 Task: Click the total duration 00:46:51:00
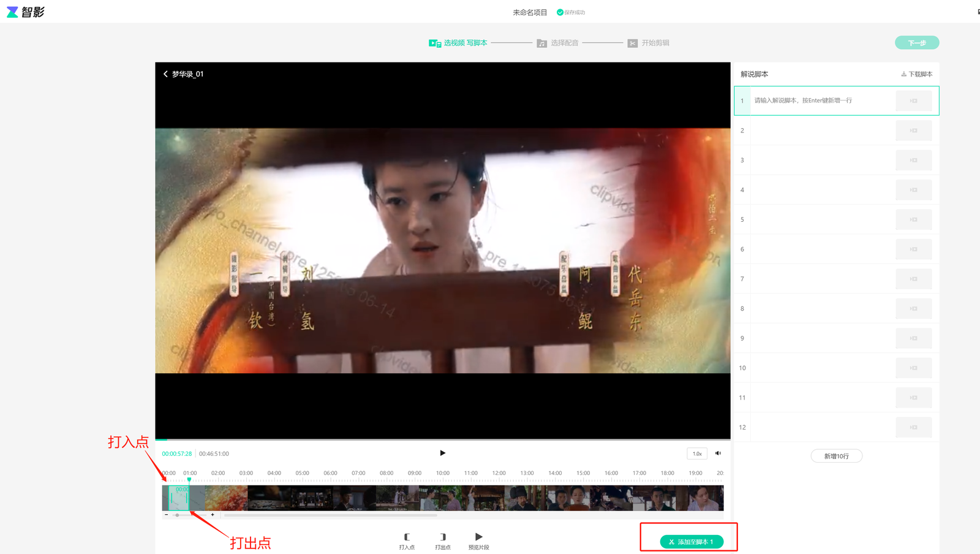(x=214, y=454)
